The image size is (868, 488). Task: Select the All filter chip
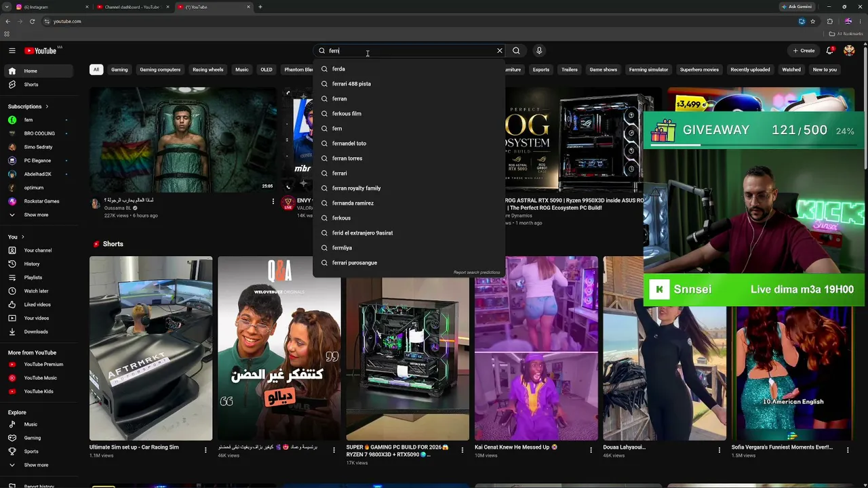tap(96, 69)
